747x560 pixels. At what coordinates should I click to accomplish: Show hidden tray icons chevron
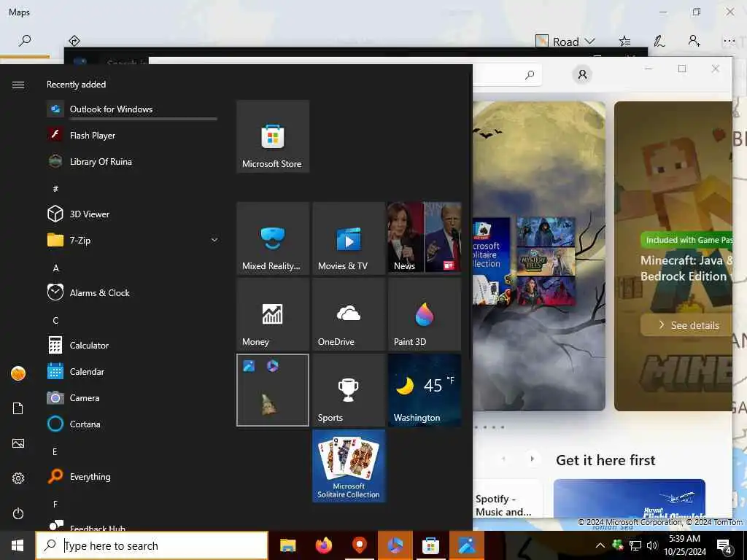[600, 545]
